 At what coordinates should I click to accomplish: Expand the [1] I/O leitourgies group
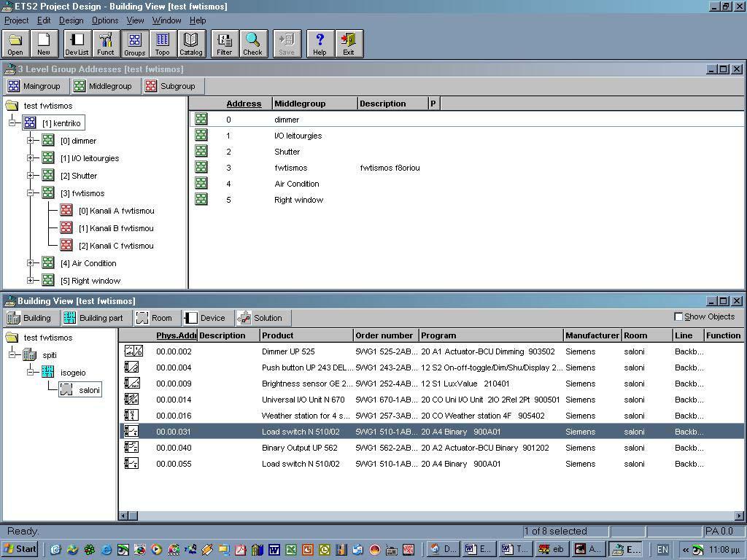click(31, 158)
